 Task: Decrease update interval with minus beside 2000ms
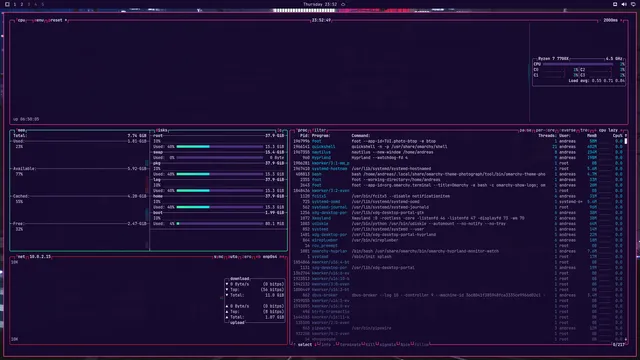[600, 20]
